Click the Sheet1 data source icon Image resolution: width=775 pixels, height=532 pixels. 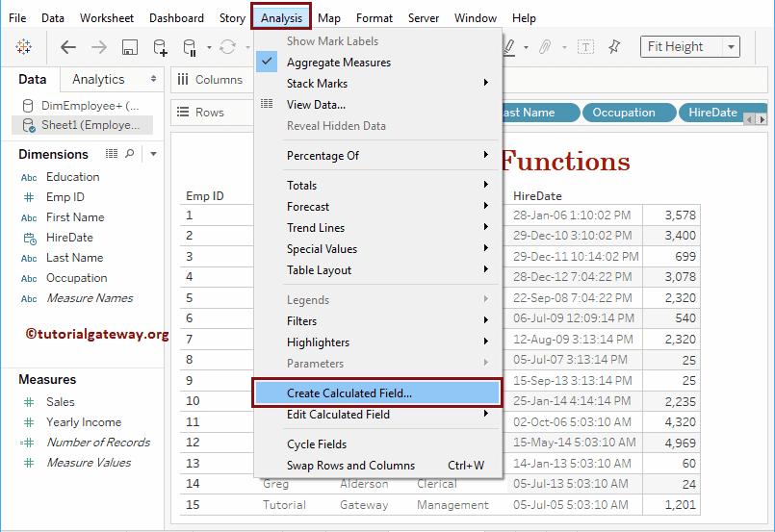pyautogui.click(x=29, y=125)
